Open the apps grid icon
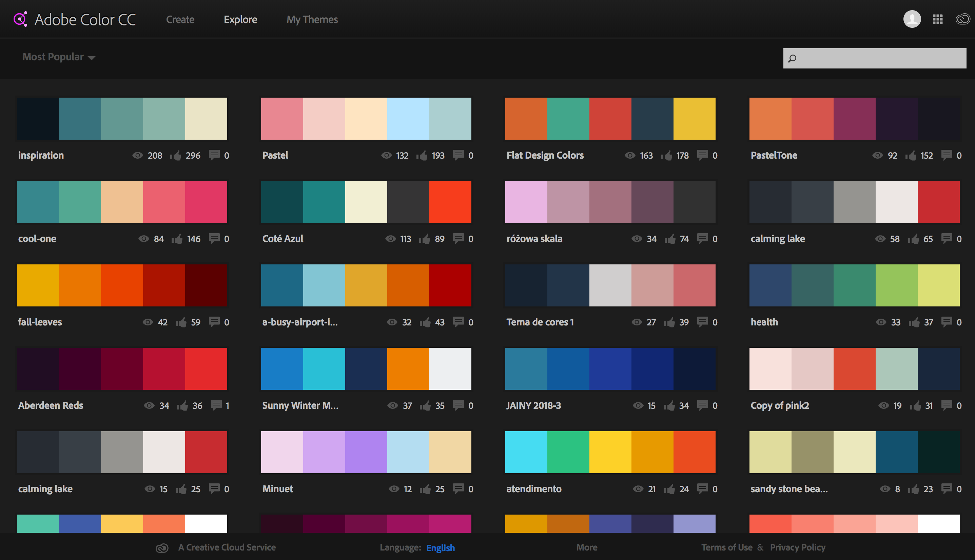 (x=938, y=19)
